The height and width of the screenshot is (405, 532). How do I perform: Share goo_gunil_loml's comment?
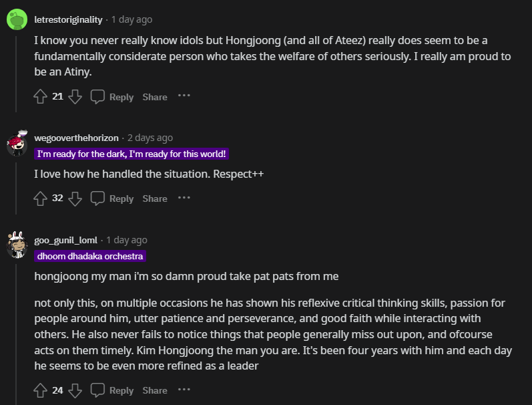coord(155,390)
